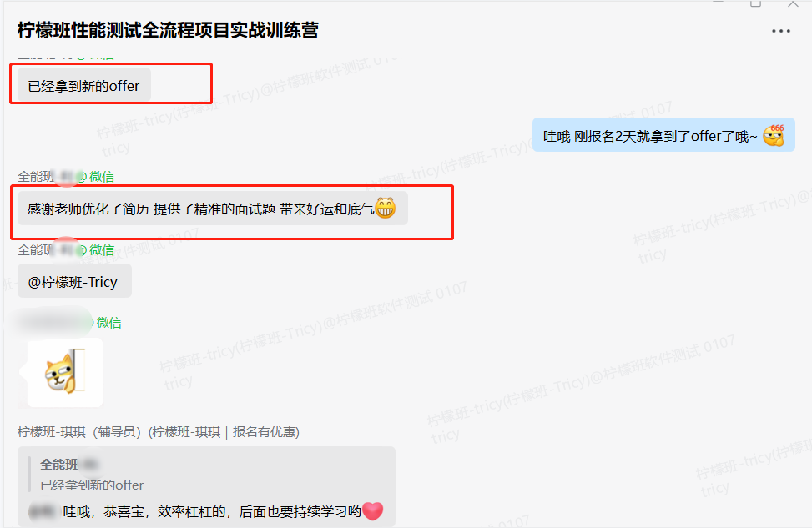Click sender name 柠檬班-琪琪（辅导员）
812x528 pixels.
click(79, 432)
